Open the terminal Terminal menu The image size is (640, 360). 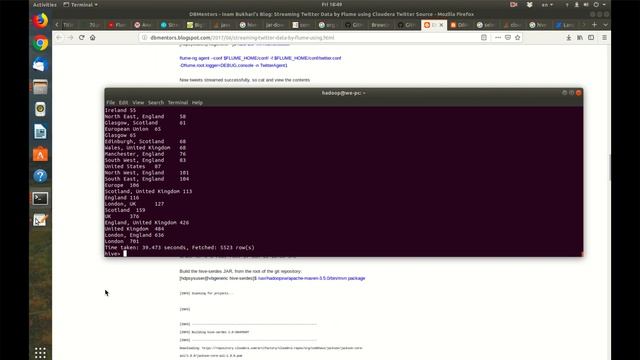coord(178,102)
